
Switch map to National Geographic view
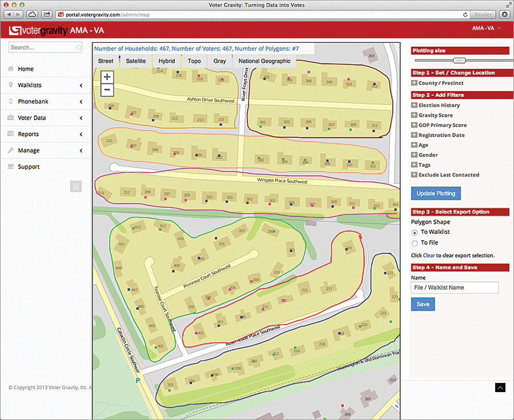(264, 61)
